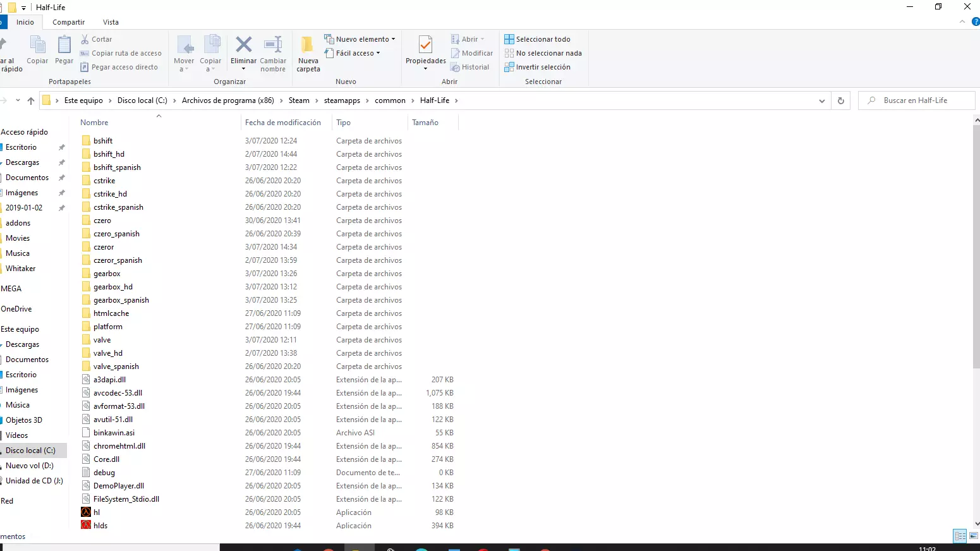Click No seleccionar nada

click(x=543, y=53)
